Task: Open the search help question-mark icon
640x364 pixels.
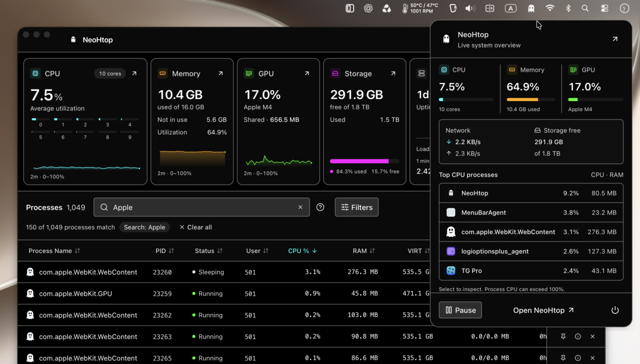Action: [x=320, y=207]
